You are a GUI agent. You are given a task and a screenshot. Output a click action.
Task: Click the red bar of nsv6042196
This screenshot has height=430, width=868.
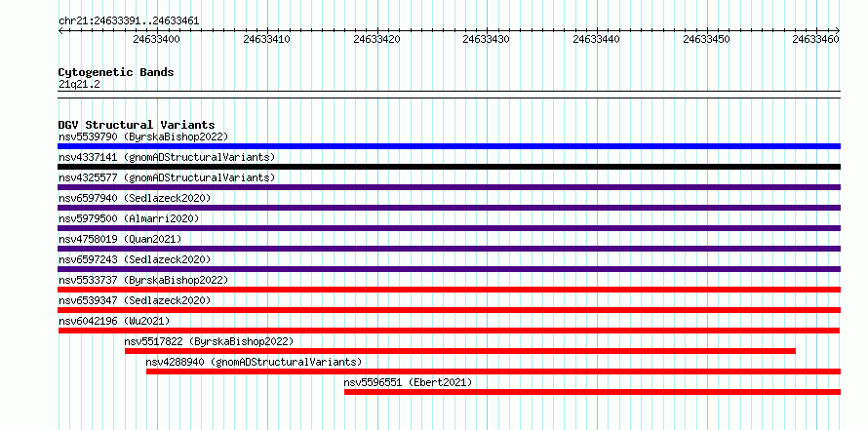click(449, 331)
